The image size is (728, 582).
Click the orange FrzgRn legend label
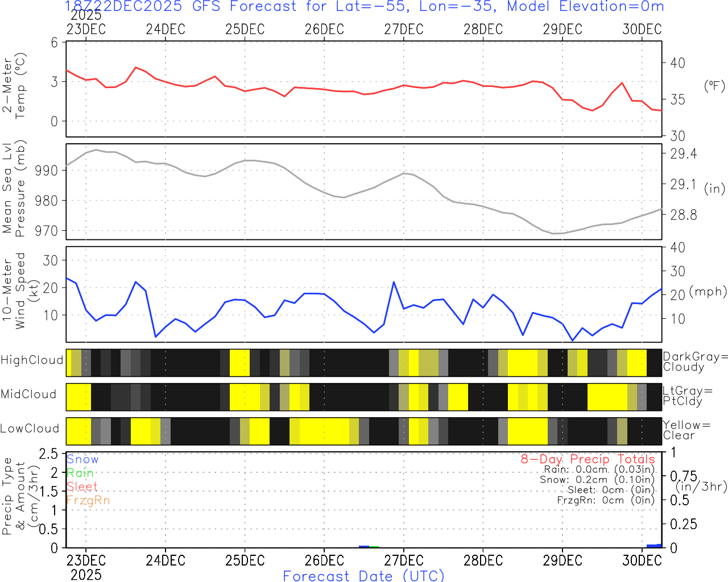(88, 501)
